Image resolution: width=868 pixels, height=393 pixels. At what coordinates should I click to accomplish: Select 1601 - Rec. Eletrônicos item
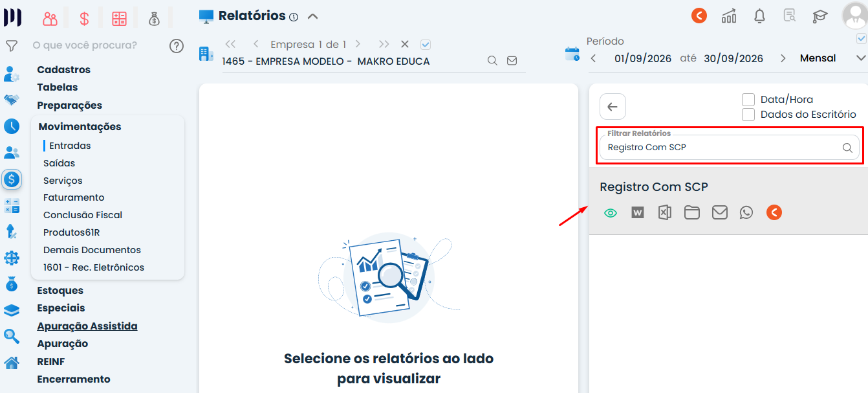pos(94,267)
